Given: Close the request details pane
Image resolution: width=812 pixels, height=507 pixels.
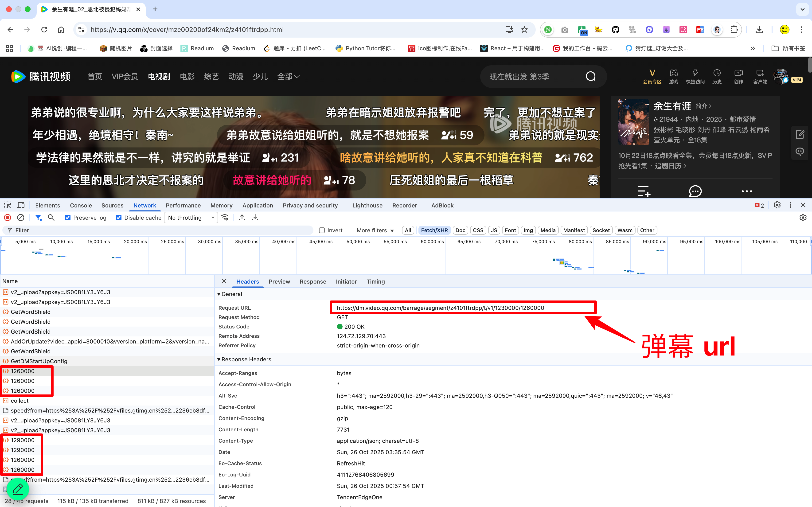Looking at the screenshot, I should [x=224, y=281].
